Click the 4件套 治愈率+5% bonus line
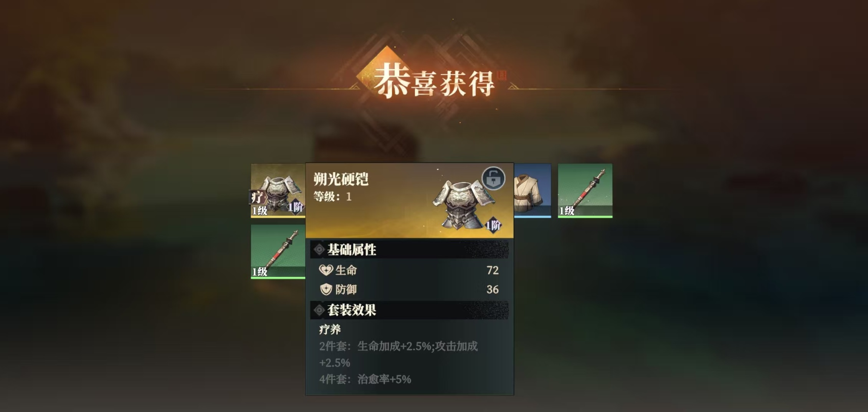This screenshot has width=868, height=412. [365, 379]
